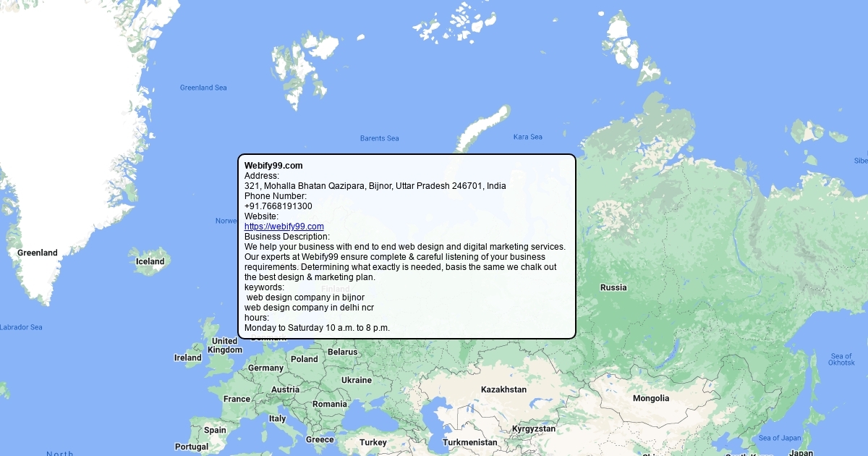Click the business hours text in popup
Screen dimensions: 868x456
tap(317, 328)
